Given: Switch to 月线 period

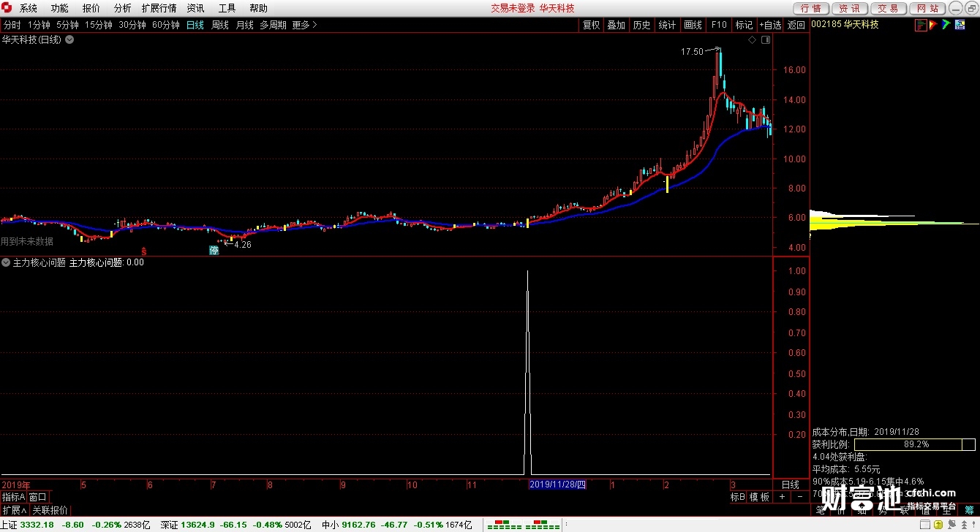Looking at the screenshot, I should [244, 25].
